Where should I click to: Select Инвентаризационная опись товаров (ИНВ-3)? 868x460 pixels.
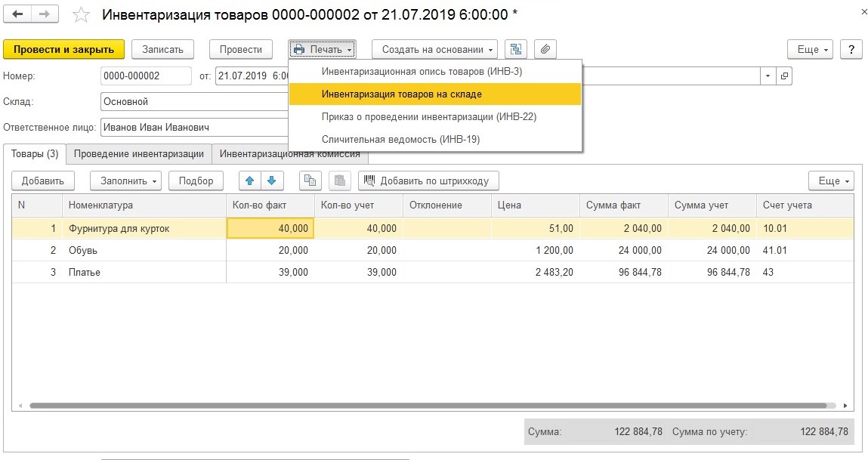422,72
